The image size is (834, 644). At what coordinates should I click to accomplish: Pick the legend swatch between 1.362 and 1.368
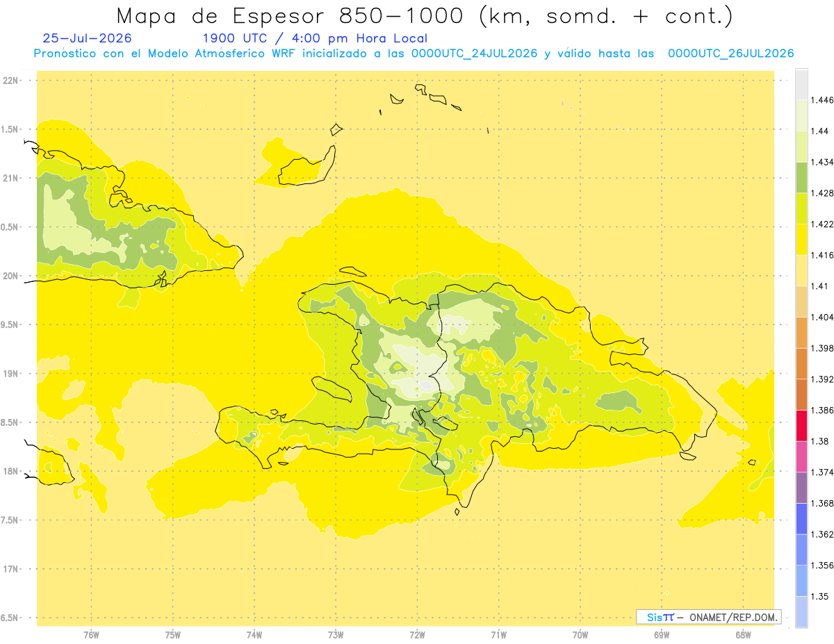[x=801, y=519]
